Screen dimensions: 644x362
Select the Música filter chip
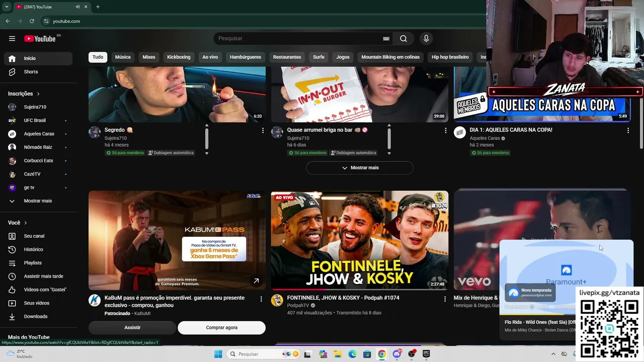pos(123,57)
